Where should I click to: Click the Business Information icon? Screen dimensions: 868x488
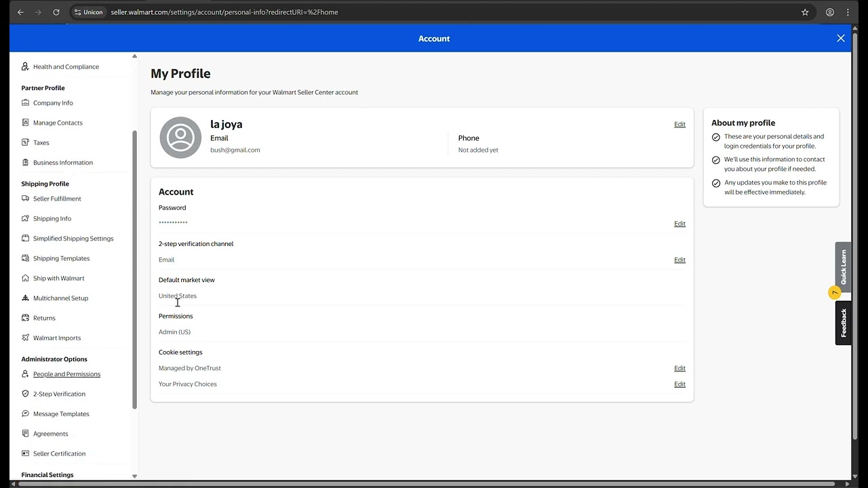click(x=26, y=163)
